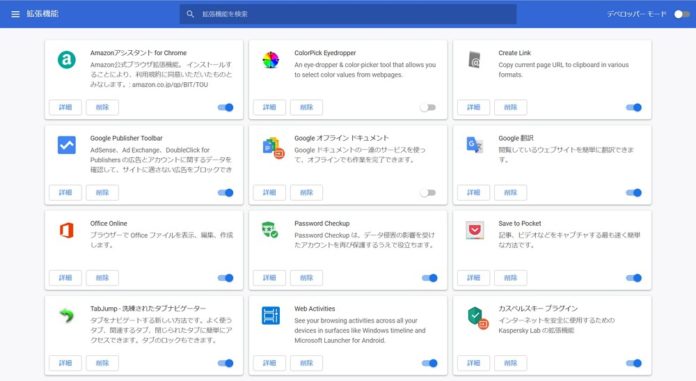Click the Google Offline Docs icon
696x381 pixels.
pyautogui.click(x=273, y=148)
